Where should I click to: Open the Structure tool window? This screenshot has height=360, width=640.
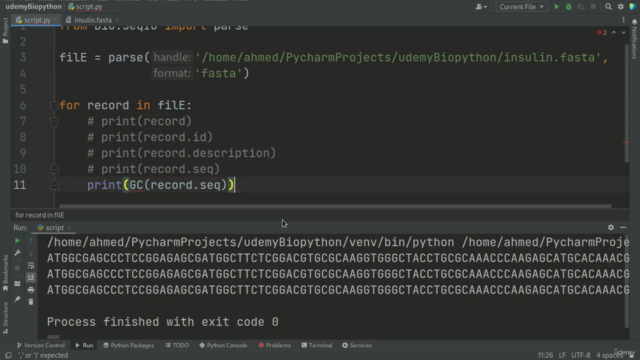[5, 318]
